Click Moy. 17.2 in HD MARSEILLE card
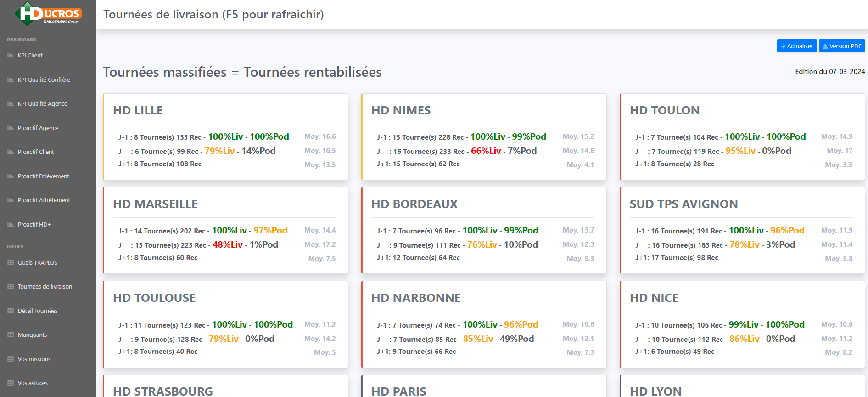 320,244
